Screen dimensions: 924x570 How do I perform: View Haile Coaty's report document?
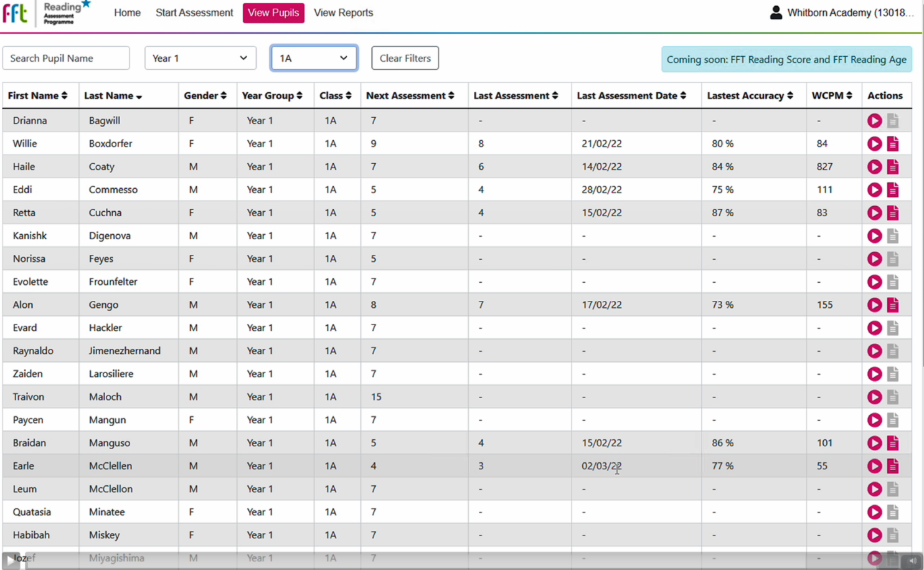click(893, 166)
